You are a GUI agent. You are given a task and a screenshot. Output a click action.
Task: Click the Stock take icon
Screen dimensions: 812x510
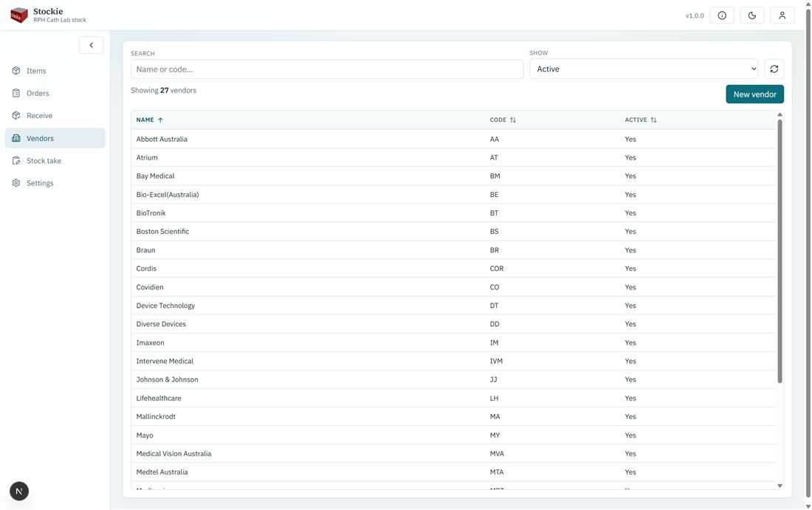tap(16, 160)
